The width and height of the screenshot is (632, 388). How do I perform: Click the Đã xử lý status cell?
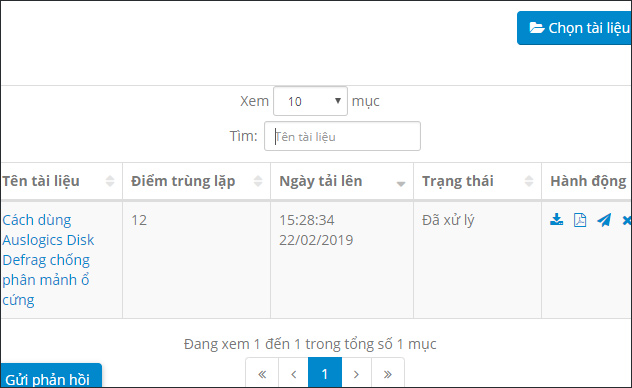(477, 260)
